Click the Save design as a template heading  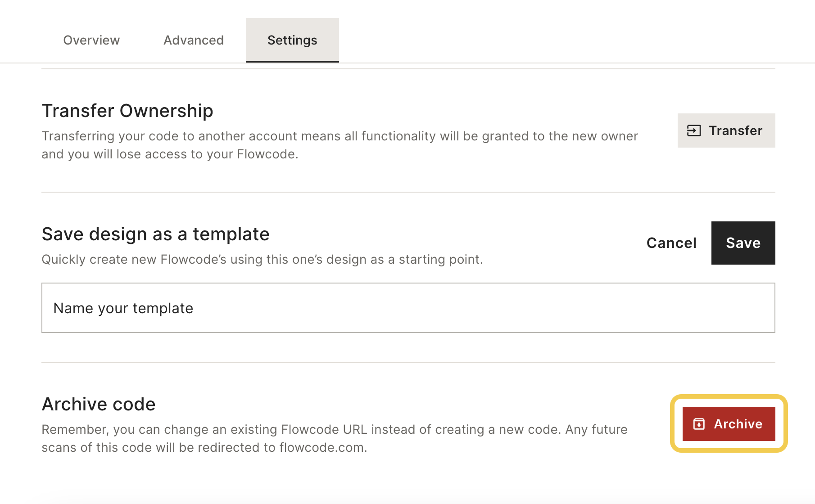pos(155,234)
